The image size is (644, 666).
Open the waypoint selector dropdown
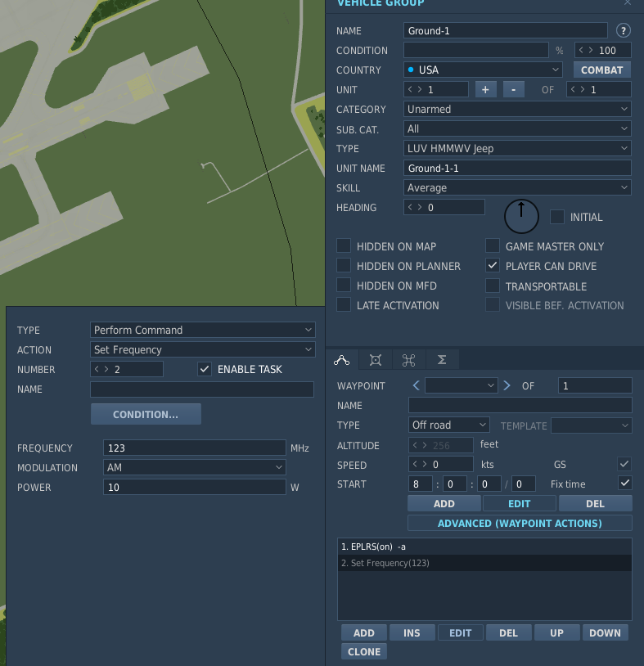pos(462,385)
